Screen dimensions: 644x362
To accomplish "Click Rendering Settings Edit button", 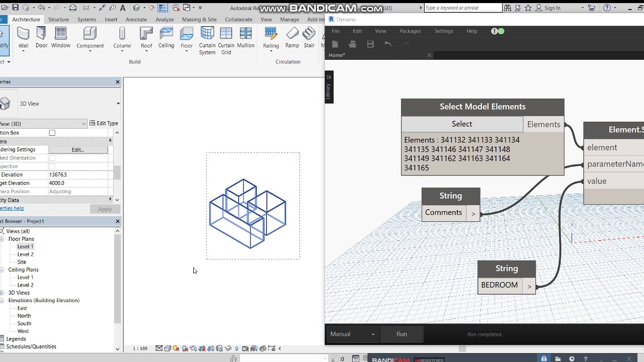I will click(x=78, y=150).
